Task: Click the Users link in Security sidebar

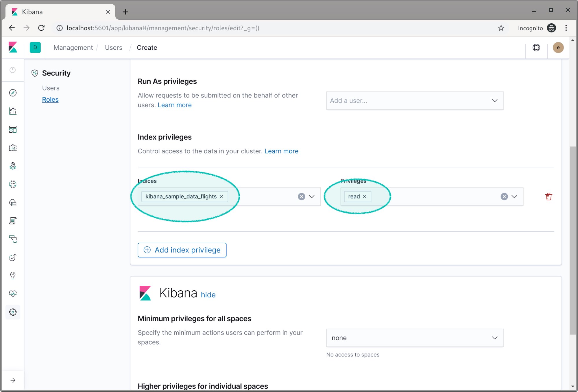Action: point(51,88)
